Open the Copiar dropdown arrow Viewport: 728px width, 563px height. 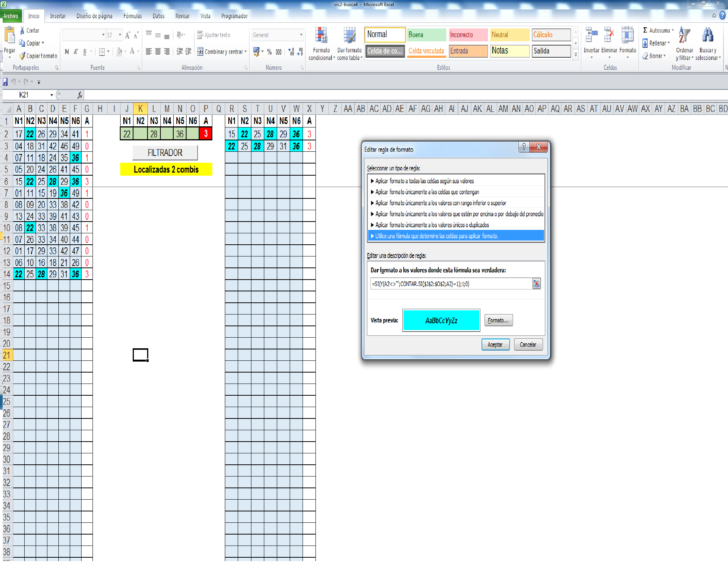pos(43,43)
